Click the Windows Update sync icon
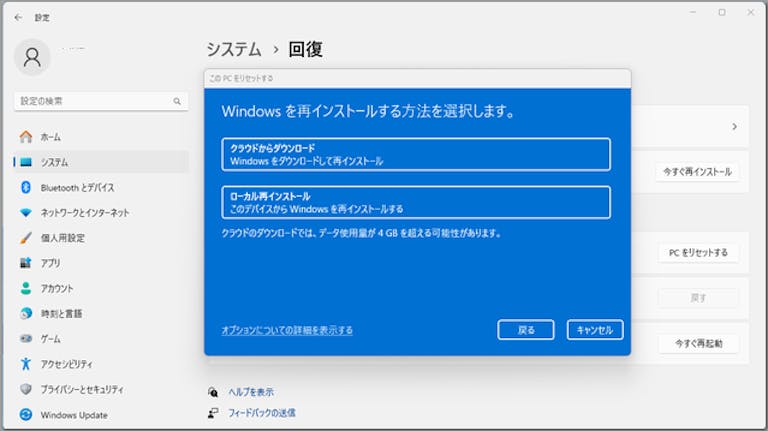Image resolution: width=768 pixels, height=431 pixels. [26, 415]
